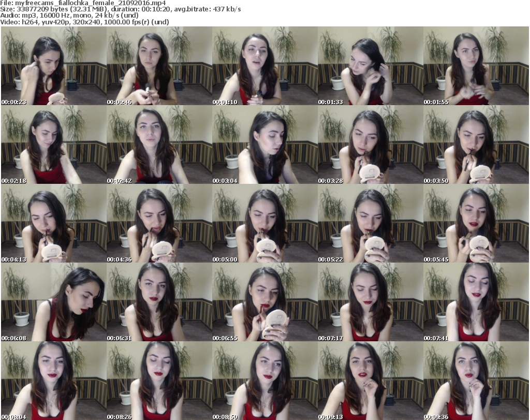Viewport: 530px width, 420px height.
Task: Pick the frame stamped 00:05:22
Action: (371, 224)
